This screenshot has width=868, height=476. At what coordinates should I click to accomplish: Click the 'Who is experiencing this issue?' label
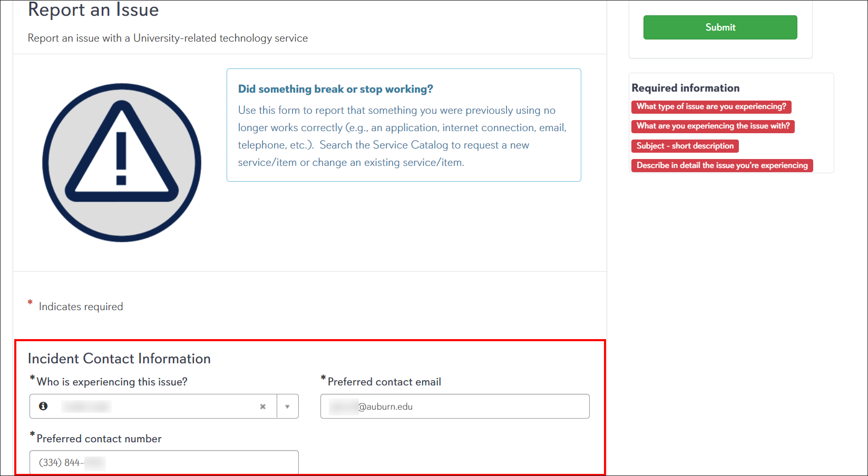tap(112, 382)
